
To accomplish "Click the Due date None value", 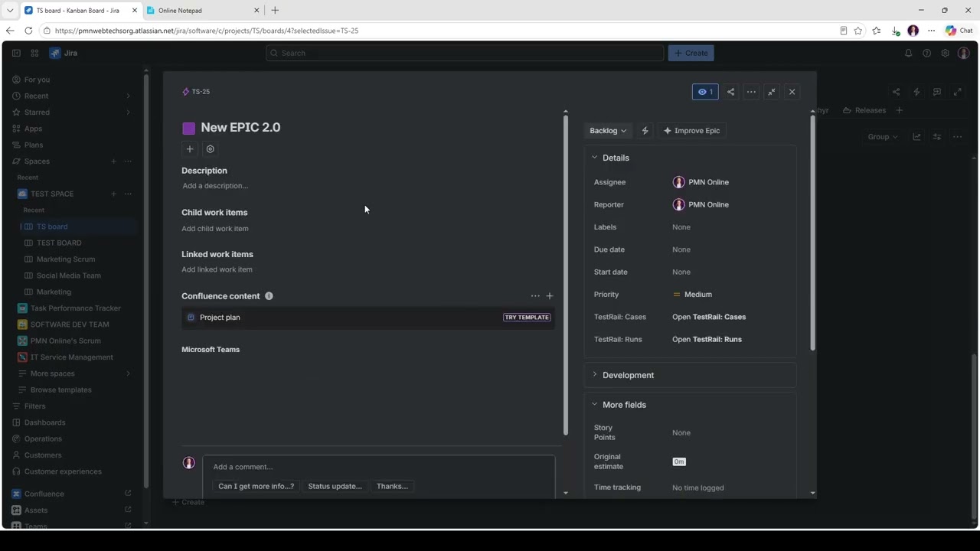I will point(681,249).
